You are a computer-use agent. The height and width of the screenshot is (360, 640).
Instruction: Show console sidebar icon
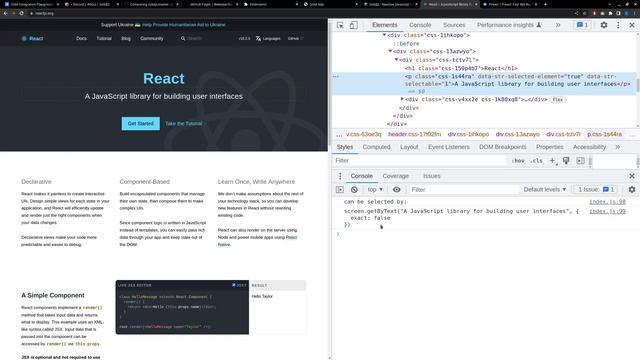pyautogui.click(x=340, y=190)
